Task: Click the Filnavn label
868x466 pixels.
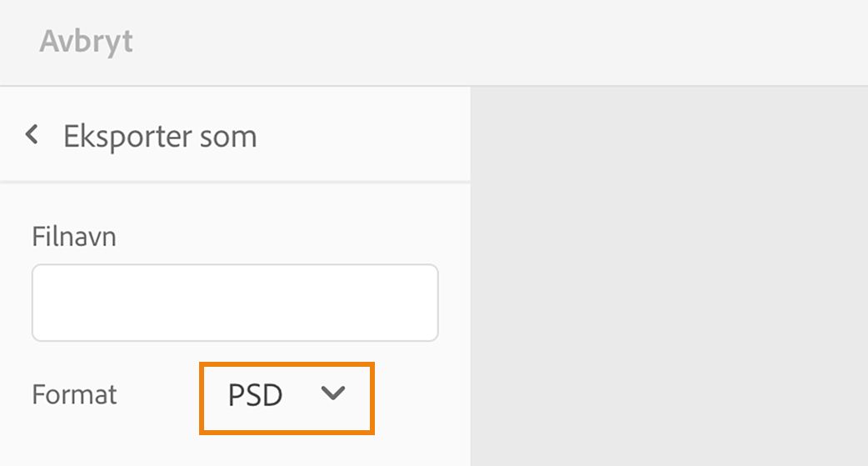Action: click(74, 237)
